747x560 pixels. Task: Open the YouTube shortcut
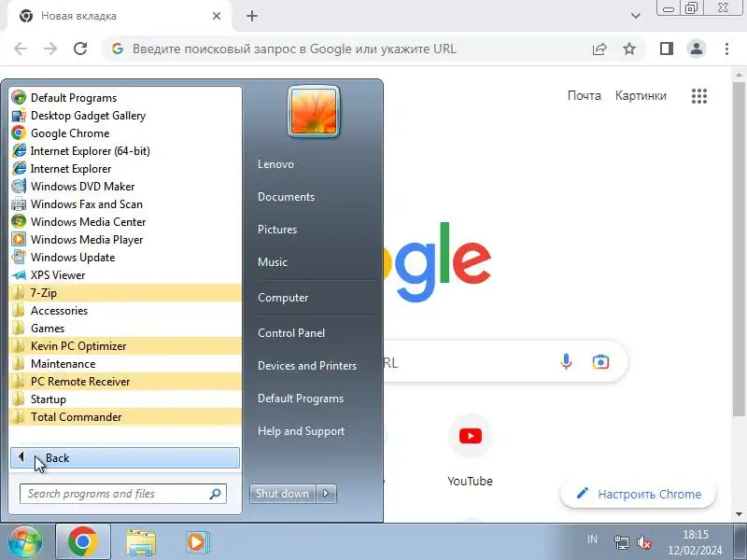tap(471, 451)
